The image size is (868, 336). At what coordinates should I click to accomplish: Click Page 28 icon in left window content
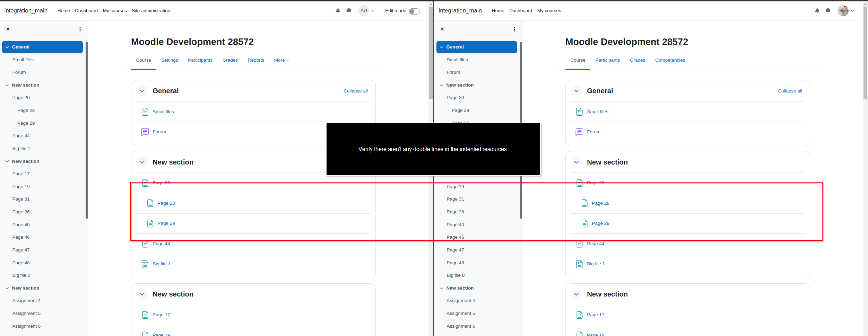click(150, 203)
